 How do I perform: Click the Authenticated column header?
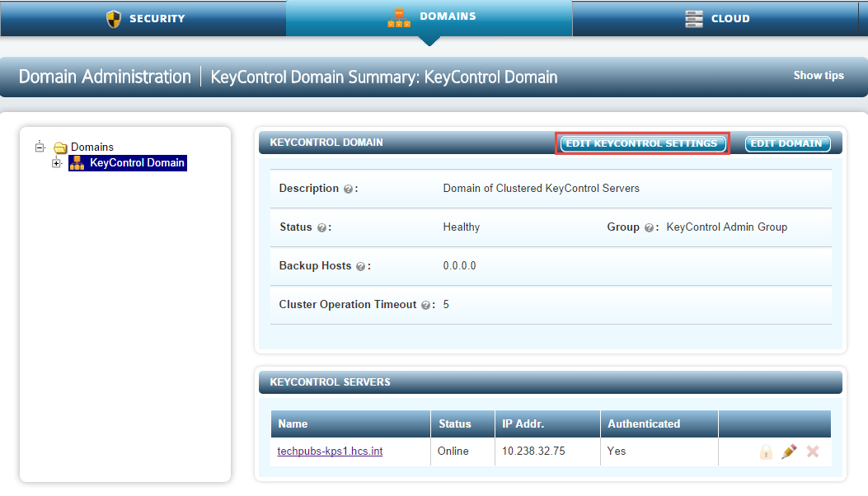click(659, 424)
